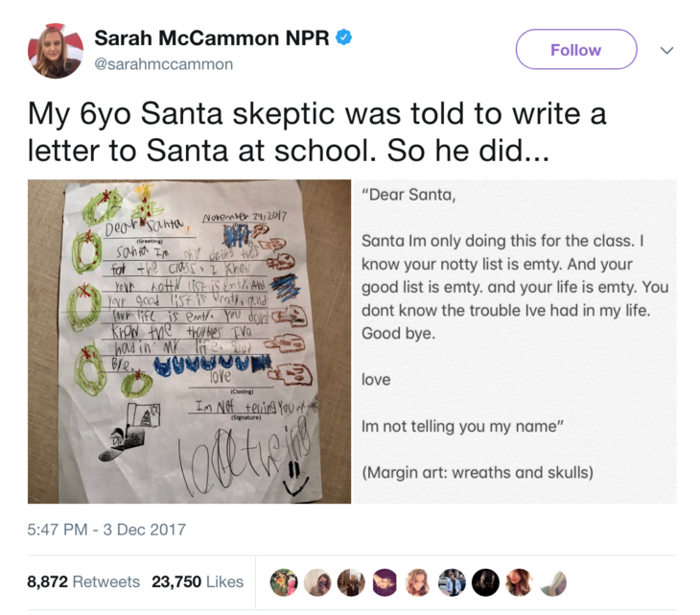Image resolution: width=700 pixels, height=615 pixels.
Task: Expand the tweet options chevron menu
Action: pyautogui.click(x=667, y=50)
